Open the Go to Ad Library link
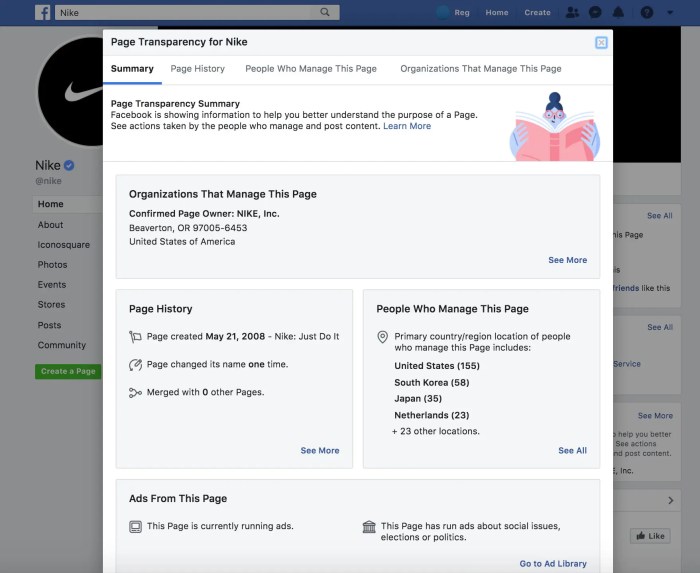Screen dimensions: 700x573 pyautogui.click(x=553, y=564)
